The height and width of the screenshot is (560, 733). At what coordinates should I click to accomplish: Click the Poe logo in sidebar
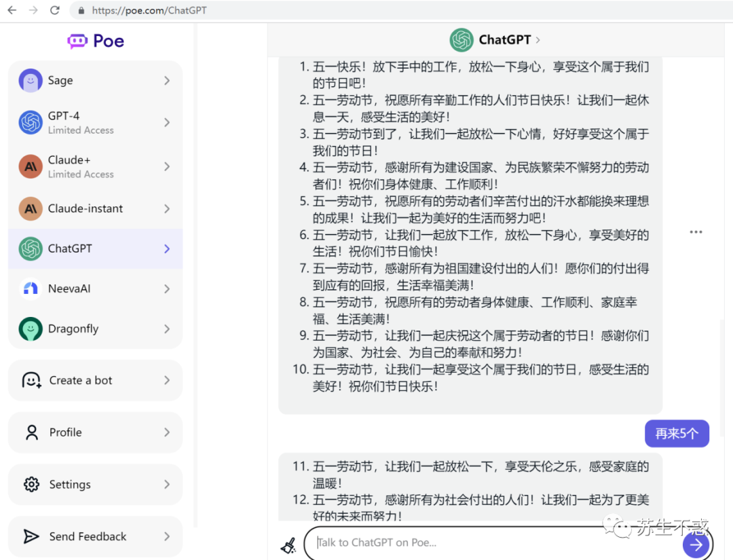(96, 41)
